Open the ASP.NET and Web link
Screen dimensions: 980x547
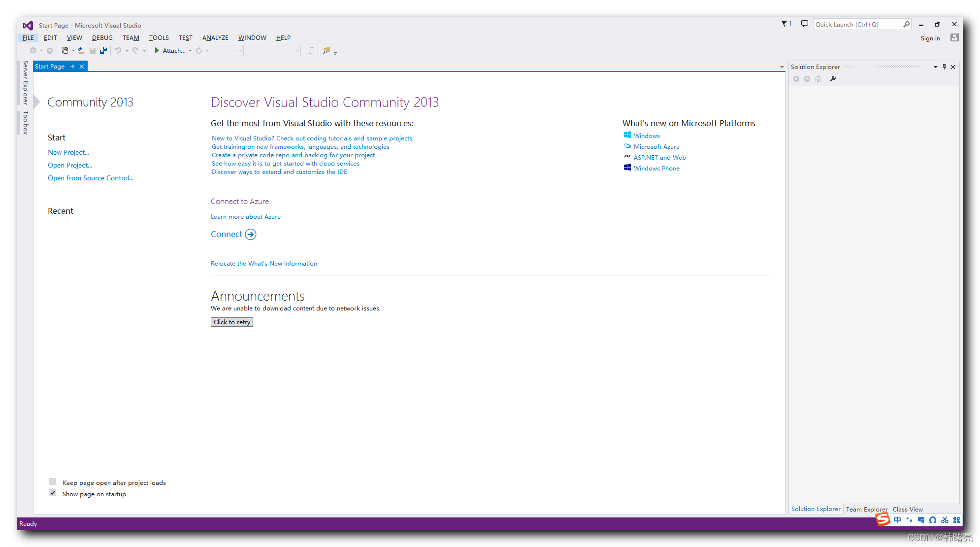pyautogui.click(x=659, y=157)
